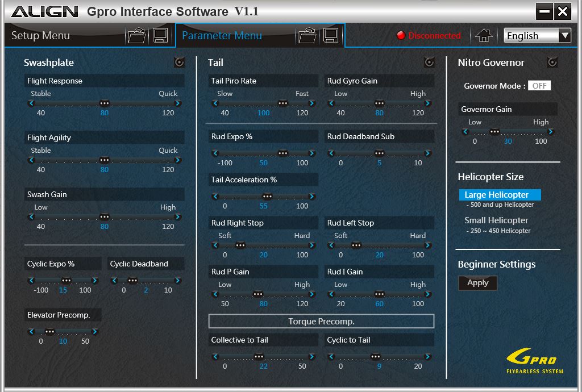Screen dimensions: 582x392
Task: Increase Governor Gain with right arrow
Action: pyautogui.click(x=551, y=132)
